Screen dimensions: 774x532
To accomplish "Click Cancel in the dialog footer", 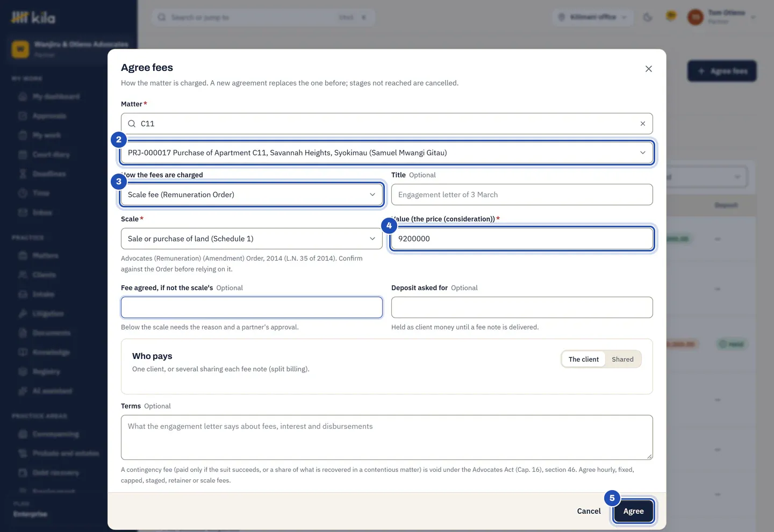I will [589, 511].
